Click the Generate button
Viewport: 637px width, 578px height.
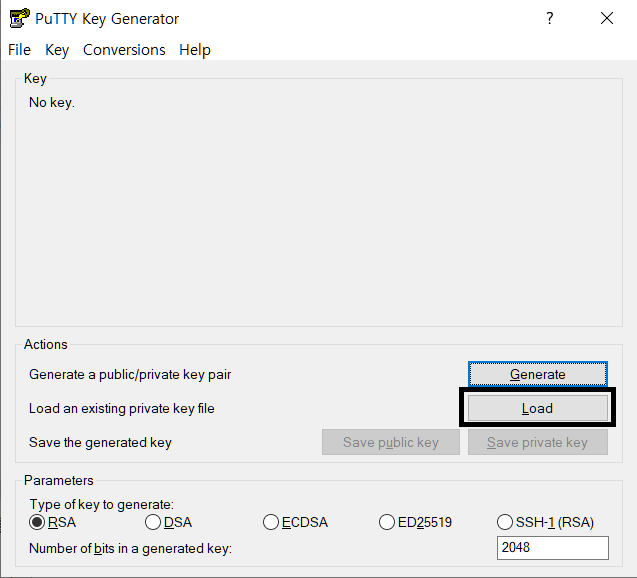pyautogui.click(x=537, y=374)
